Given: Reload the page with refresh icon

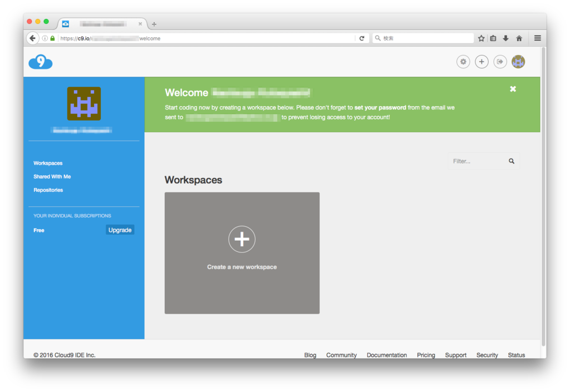Looking at the screenshot, I should [362, 38].
